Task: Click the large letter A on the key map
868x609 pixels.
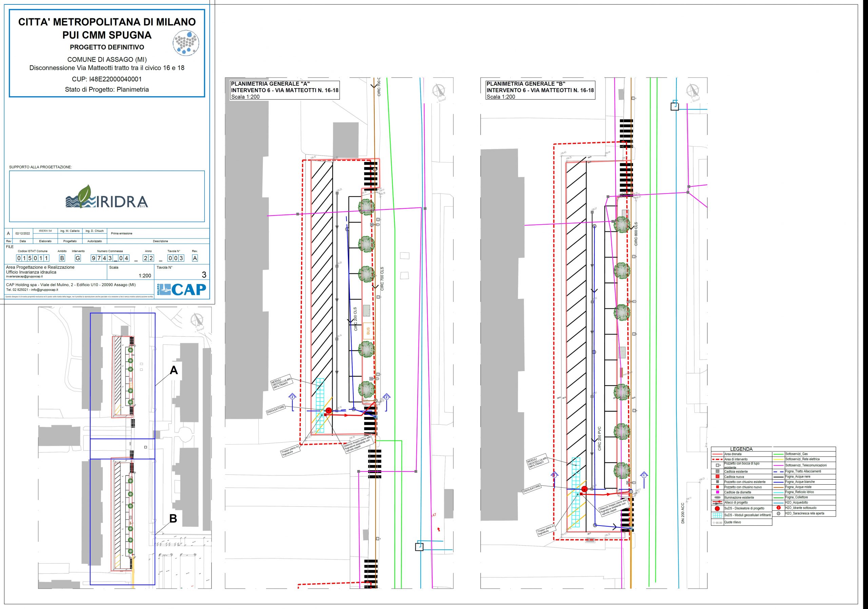Action: click(x=174, y=370)
